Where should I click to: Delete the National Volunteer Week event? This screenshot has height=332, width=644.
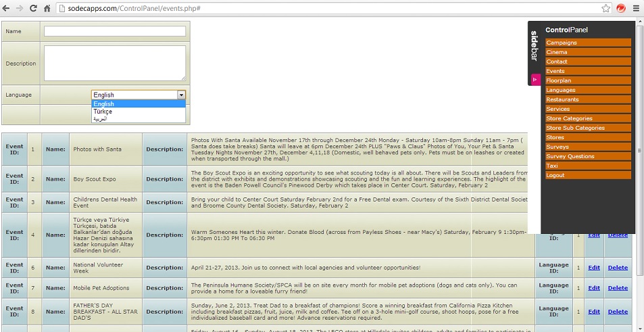618,268
